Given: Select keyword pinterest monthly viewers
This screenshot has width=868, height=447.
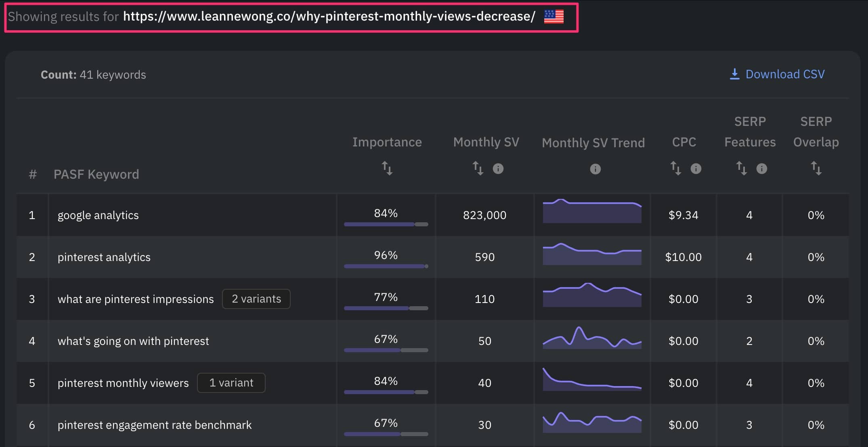Looking at the screenshot, I should (123, 383).
